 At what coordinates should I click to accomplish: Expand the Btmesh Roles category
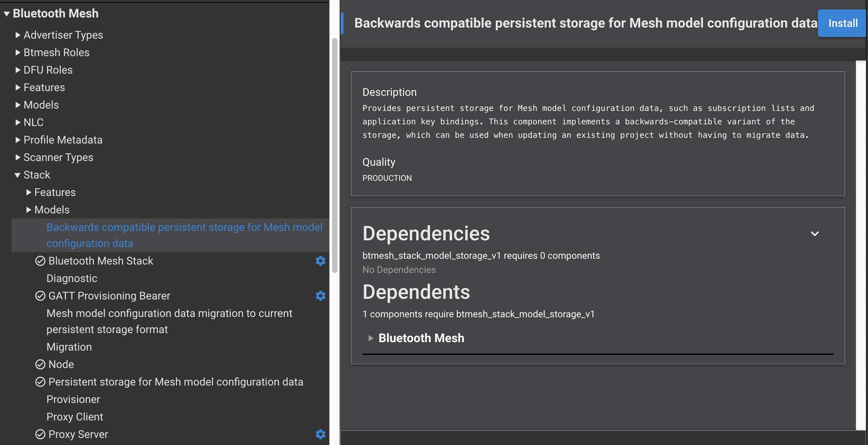pyautogui.click(x=18, y=52)
